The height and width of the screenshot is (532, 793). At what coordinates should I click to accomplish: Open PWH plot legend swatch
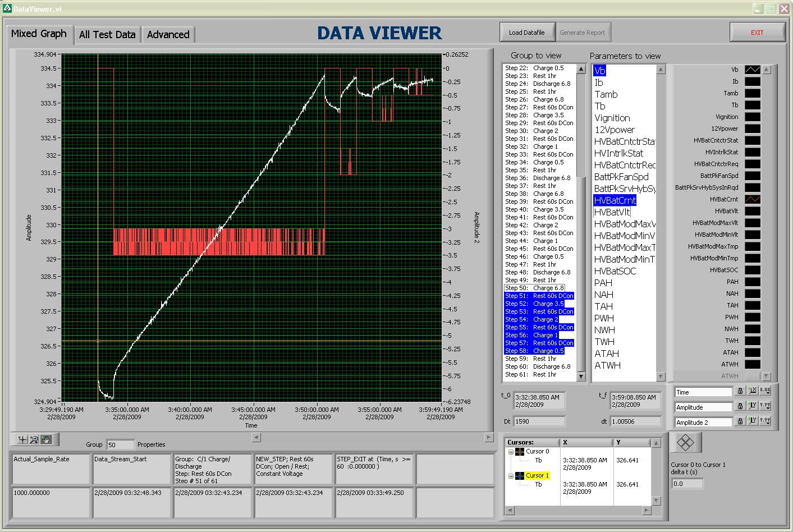[752, 317]
